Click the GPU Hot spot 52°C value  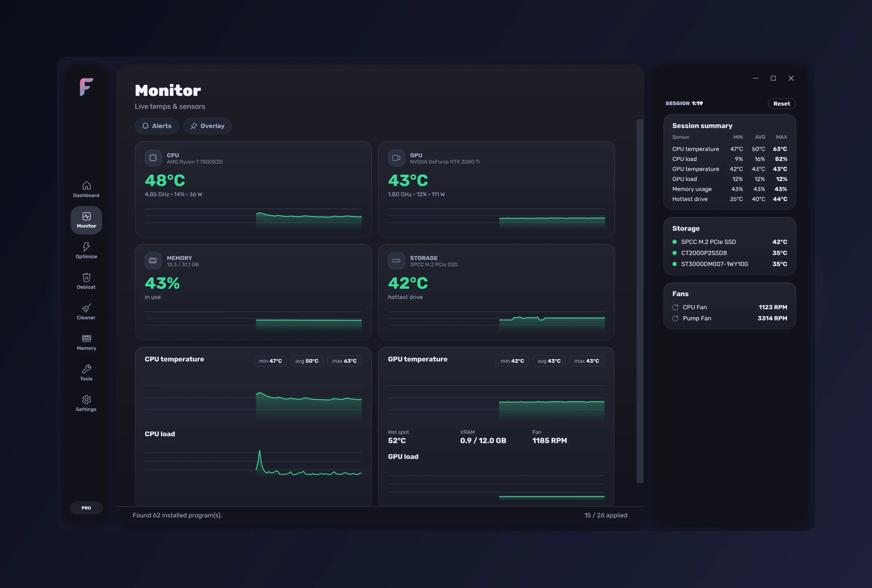pos(397,440)
